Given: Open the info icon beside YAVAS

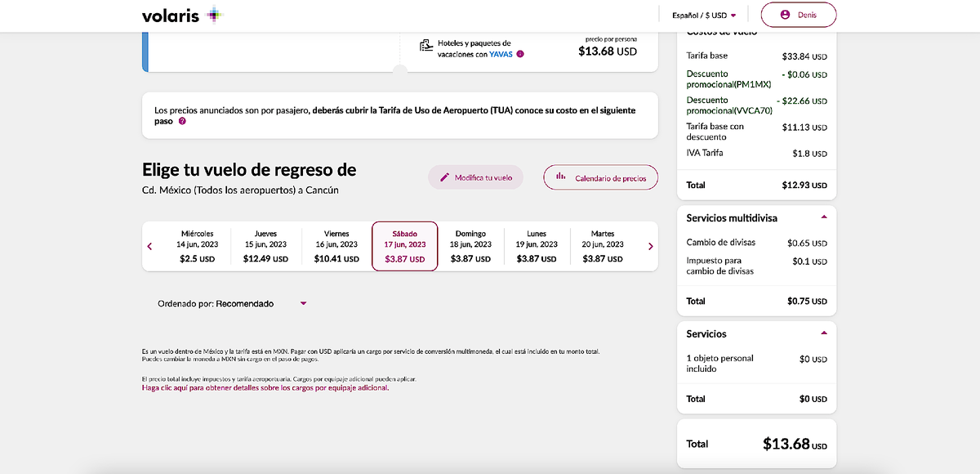Looking at the screenshot, I should 520,54.
